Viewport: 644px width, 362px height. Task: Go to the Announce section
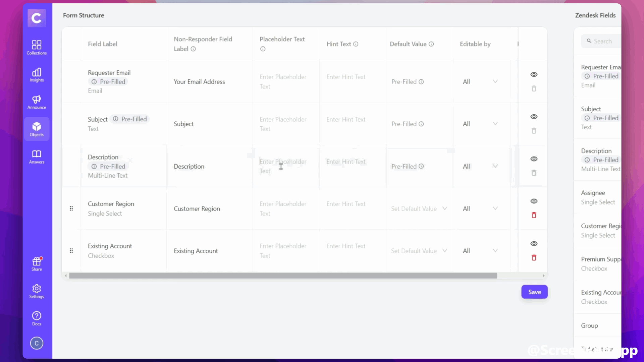coord(37,102)
